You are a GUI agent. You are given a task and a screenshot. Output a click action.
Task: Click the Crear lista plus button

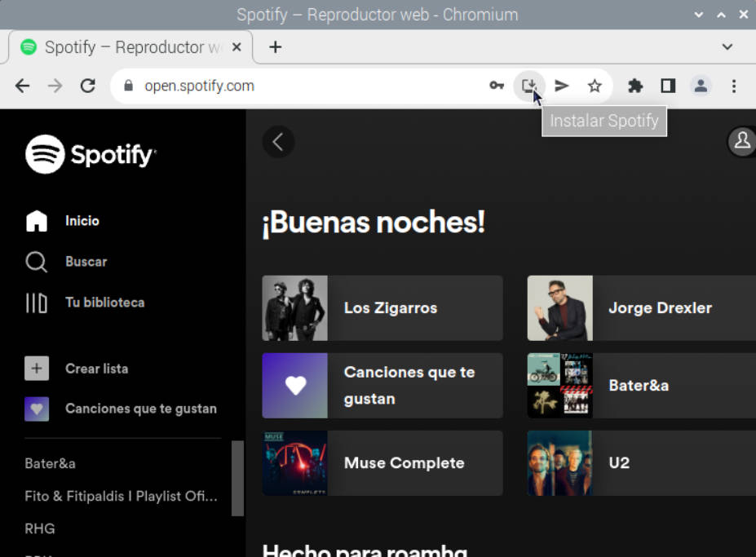tap(37, 369)
